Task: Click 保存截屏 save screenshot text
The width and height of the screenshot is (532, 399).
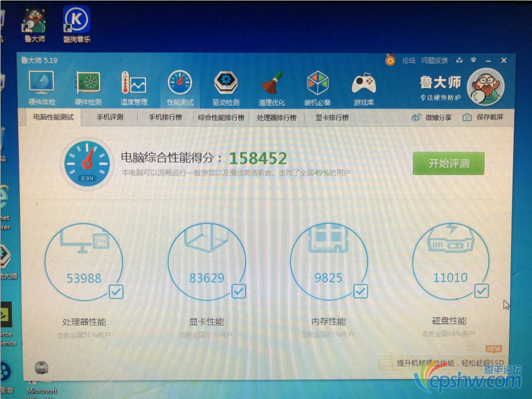Action: pyautogui.click(x=490, y=117)
